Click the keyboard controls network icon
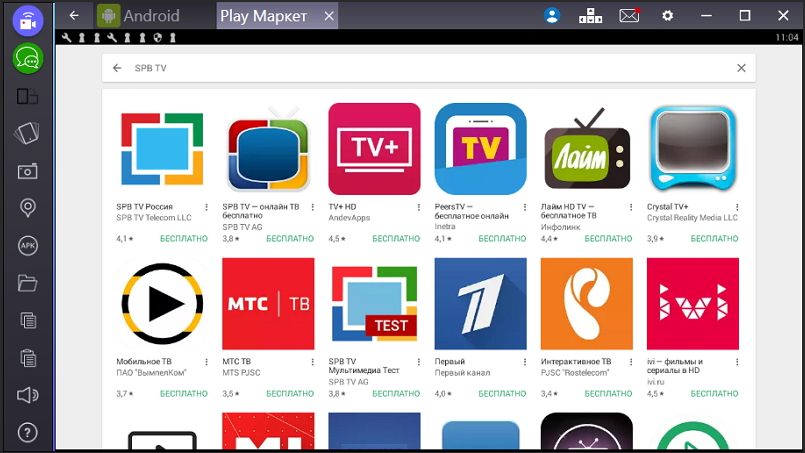805x453 pixels. pyautogui.click(x=590, y=15)
